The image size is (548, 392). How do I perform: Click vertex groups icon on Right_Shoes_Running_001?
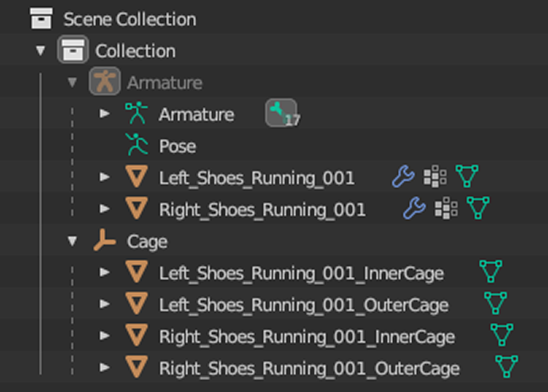(x=446, y=208)
